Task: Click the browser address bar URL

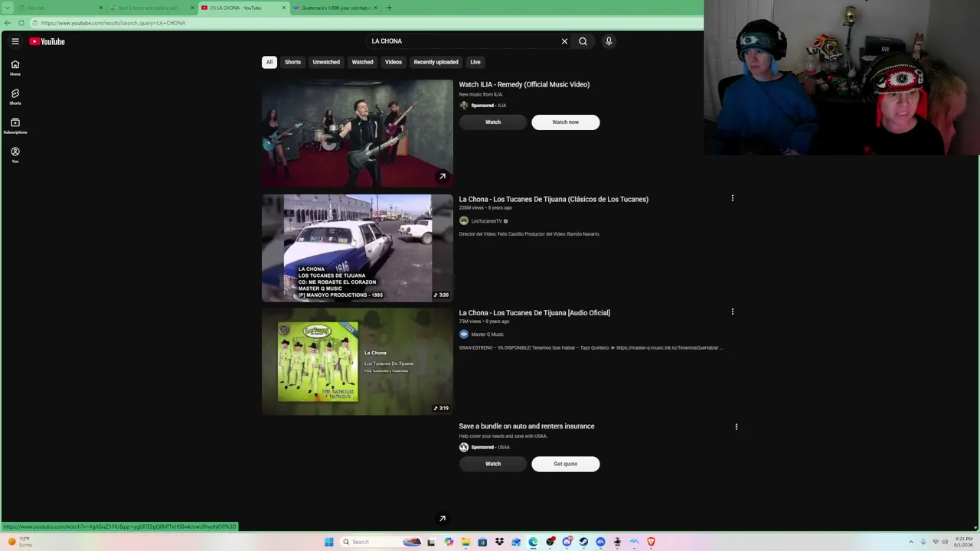Action: [x=113, y=23]
